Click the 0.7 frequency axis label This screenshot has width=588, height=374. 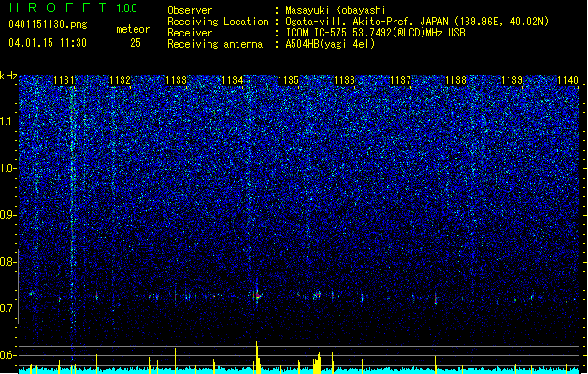coord(7,309)
